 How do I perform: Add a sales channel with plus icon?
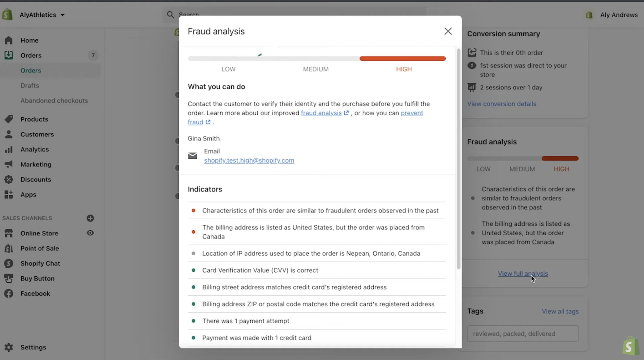coord(90,218)
